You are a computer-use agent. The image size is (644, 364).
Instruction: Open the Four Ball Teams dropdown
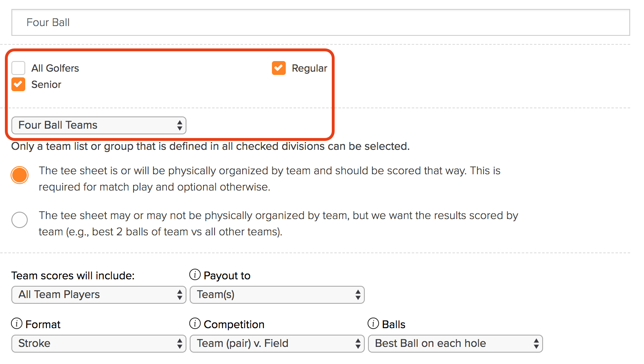[x=99, y=125]
